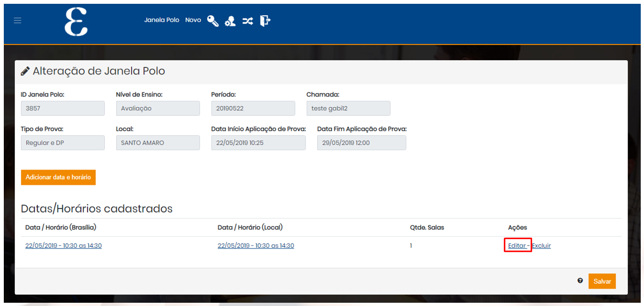
Task: Open the Brasília date 22/05/2019 link
Action: (64, 246)
